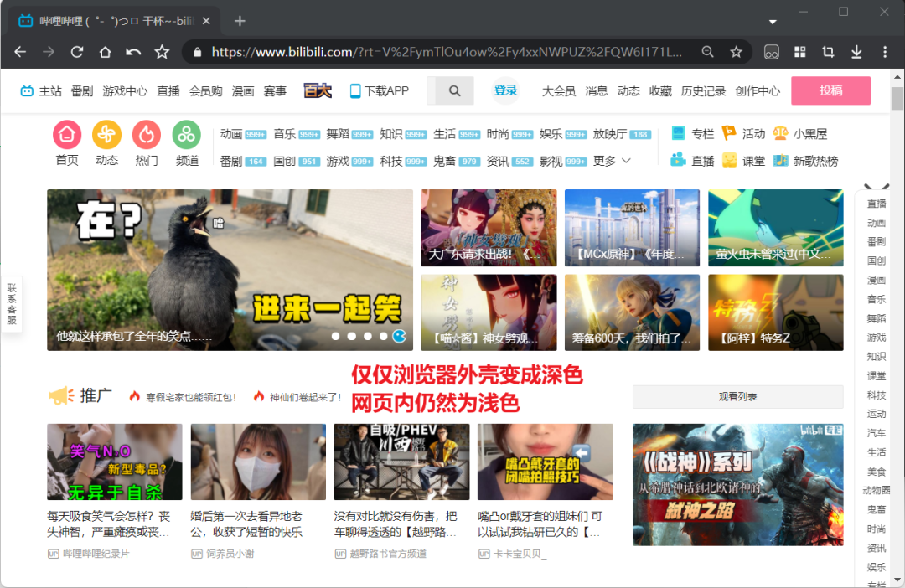Image resolution: width=905 pixels, height=588 pixels.
Task: Open the 【MCx原神】 video thumbnail
Action: tap(632, 227)
